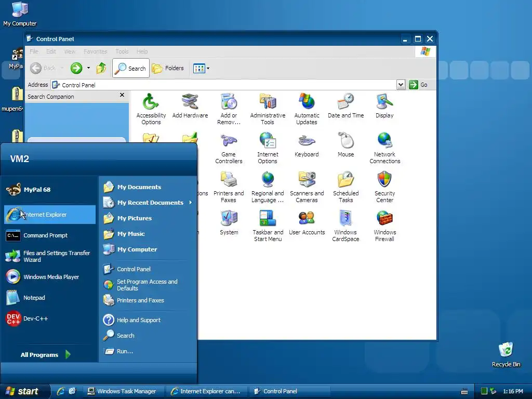Open System properties icon
Image resolution: width=532 pixels, height=399 pixels.
(x=229, y=223)
